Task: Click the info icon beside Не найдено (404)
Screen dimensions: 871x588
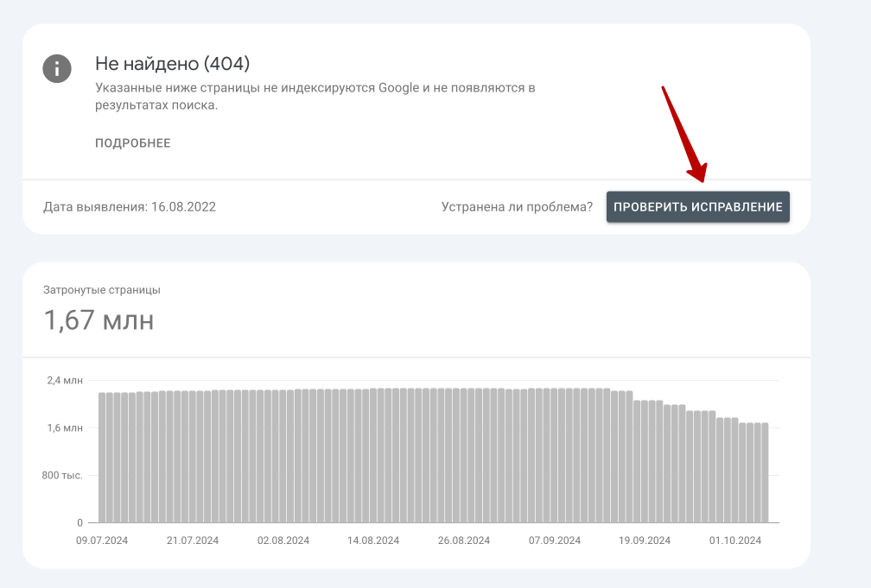Action: point(57,69)
